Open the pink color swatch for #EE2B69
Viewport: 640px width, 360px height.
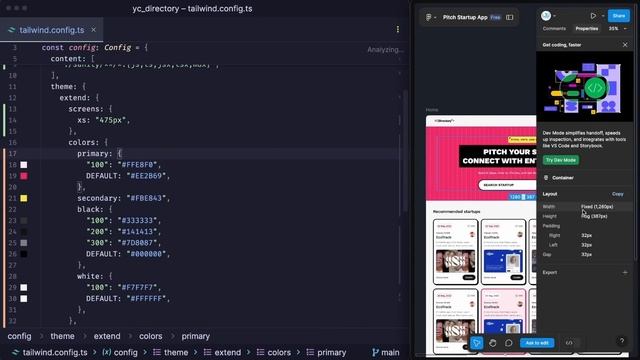tap(24, 176)
